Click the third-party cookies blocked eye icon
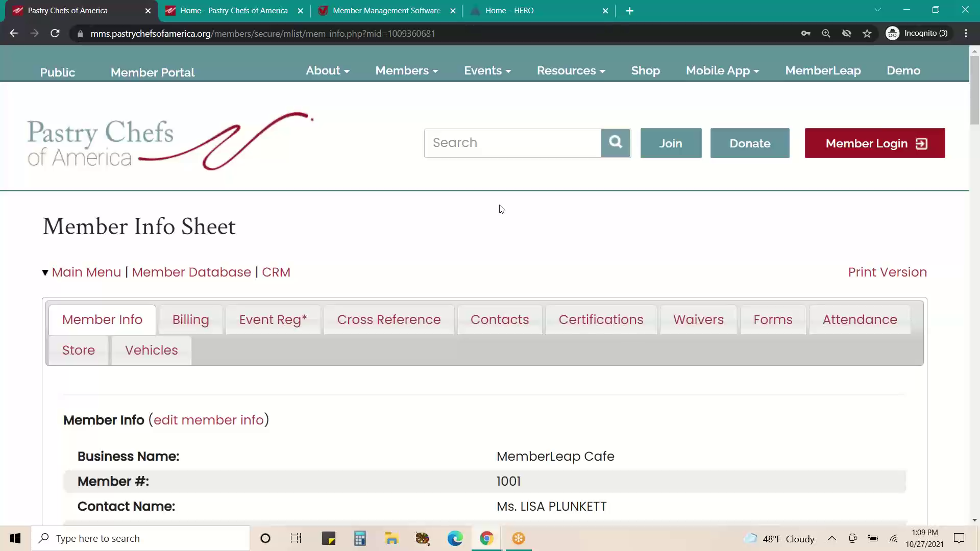 coord(846,33)
